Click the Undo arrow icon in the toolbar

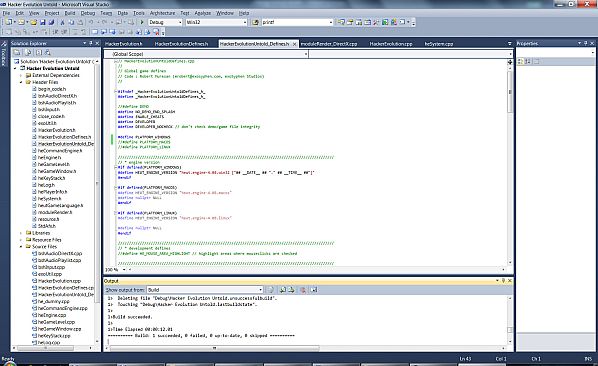92,22
